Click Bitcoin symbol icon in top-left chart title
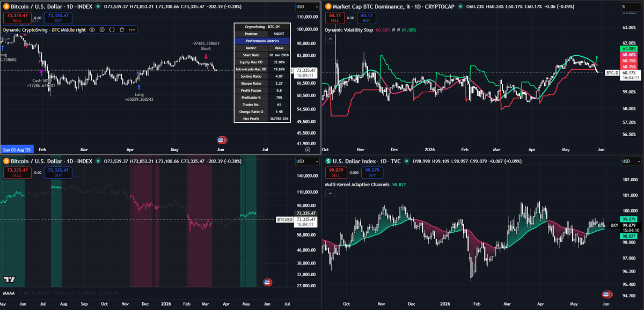Viewport: 644px width, 310px height. click(x=6, y=6)
